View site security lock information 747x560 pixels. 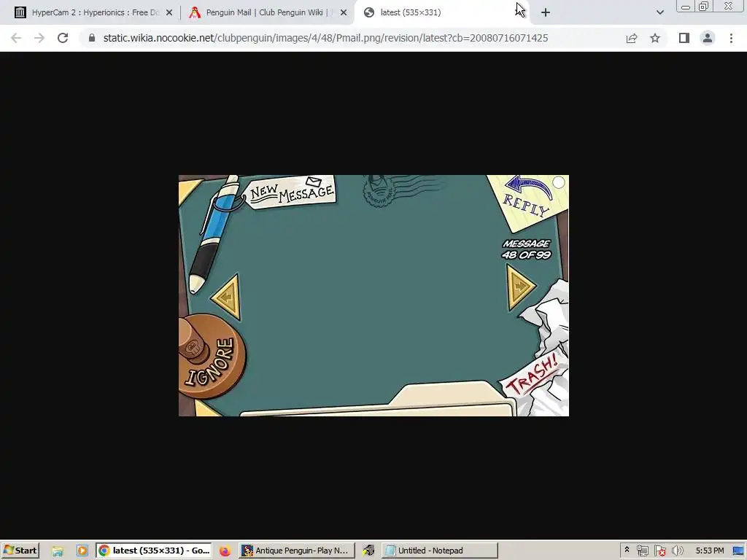(92, 38)
